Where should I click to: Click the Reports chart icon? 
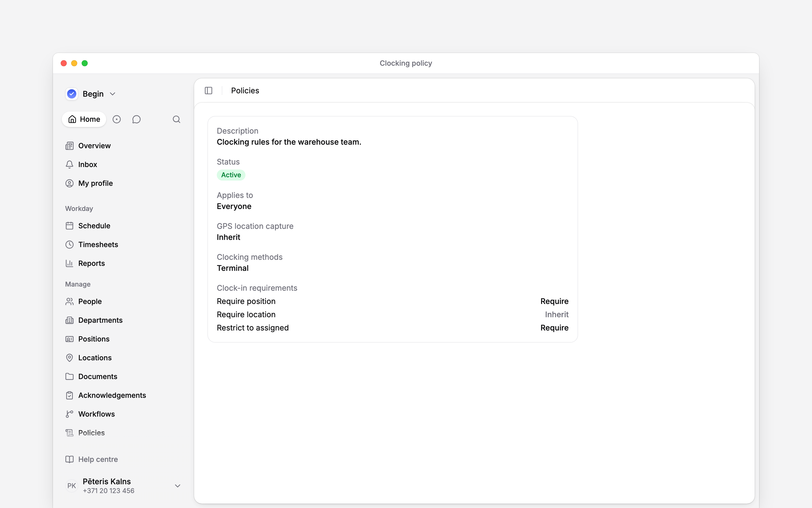pyautogui.click(x=70, y=263)
